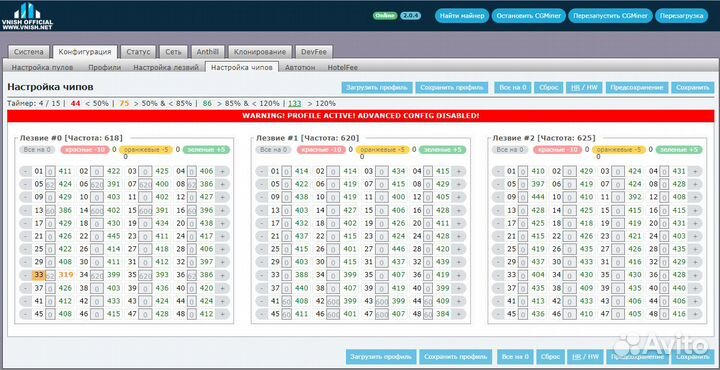
Task: Click Перезапустить CGMiner button
Action: pyautogui.click(x=610, y=16)
